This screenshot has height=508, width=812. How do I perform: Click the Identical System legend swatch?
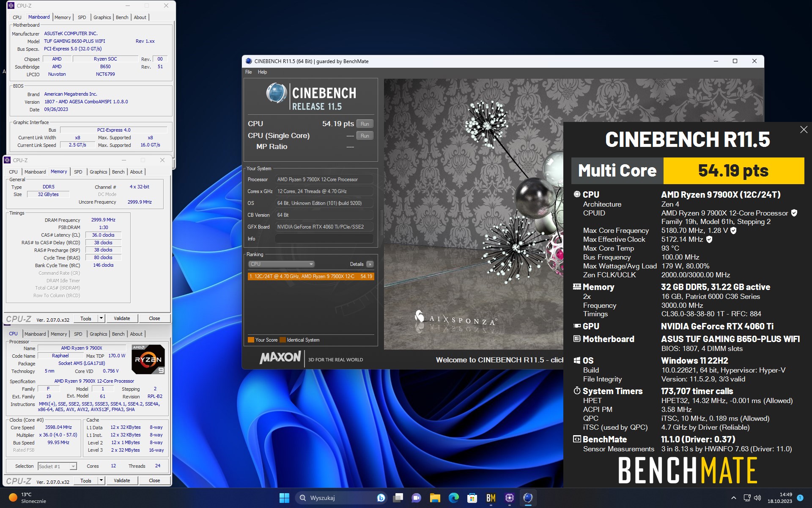(283, 340)
